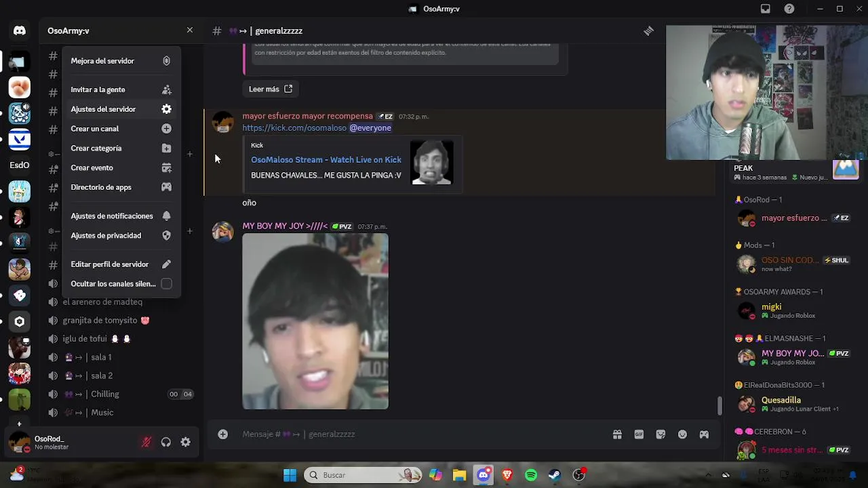Click the bell icon beside Ajustes de notificaciones
The width and height of the screenshot is (868, 488).
click(166, 216)
